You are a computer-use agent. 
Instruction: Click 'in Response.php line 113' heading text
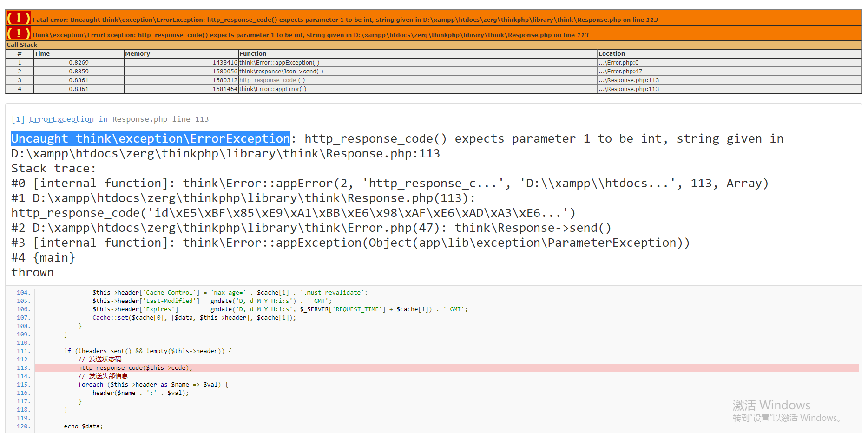pyautogui.click(x=153, y=119)
